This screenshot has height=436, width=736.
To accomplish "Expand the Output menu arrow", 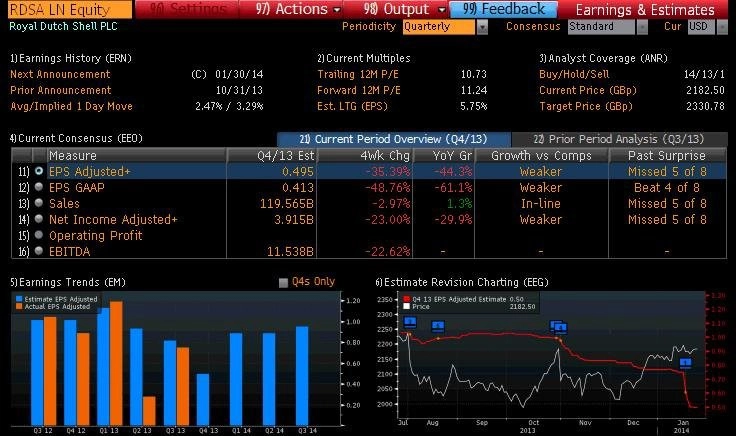I will pyautogui.click(x=441, y=10).
